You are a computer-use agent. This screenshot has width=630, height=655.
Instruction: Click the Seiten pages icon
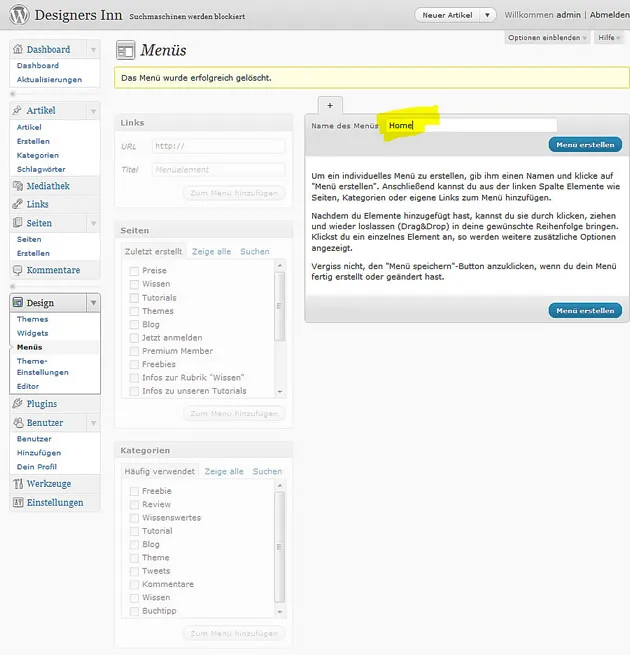click(18, 223)
